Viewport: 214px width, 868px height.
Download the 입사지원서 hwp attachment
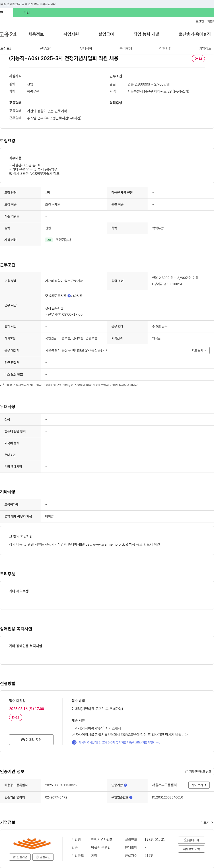119,742
